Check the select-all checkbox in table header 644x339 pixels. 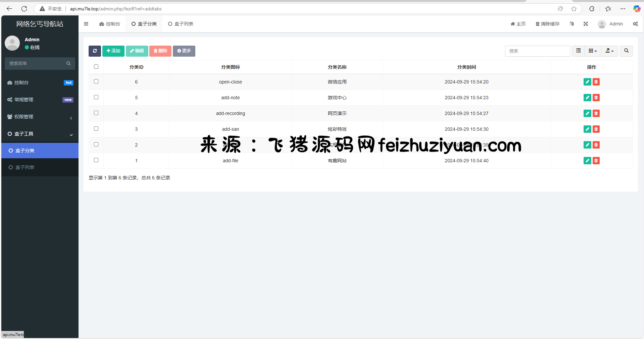[x=96, y=67]
